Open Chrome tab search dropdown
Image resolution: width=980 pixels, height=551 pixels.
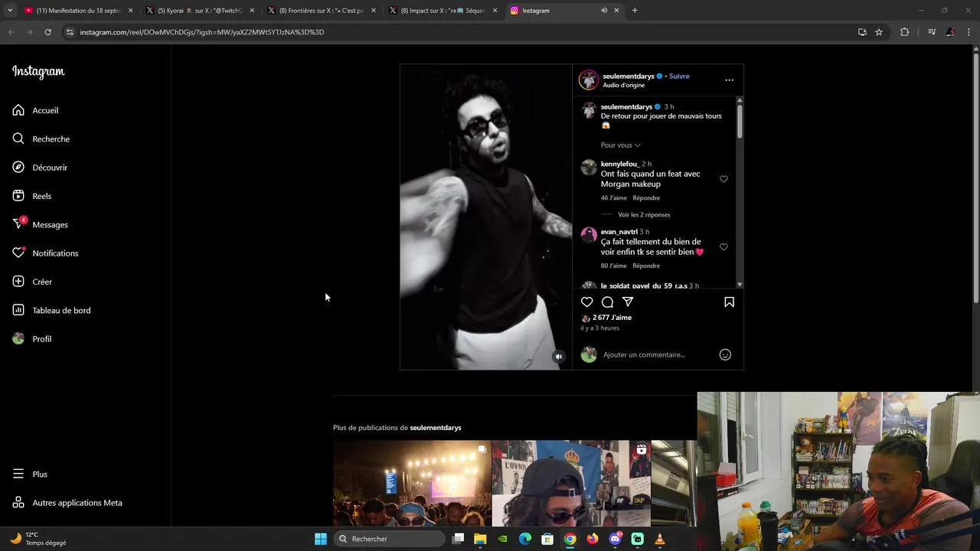[10, 11]
